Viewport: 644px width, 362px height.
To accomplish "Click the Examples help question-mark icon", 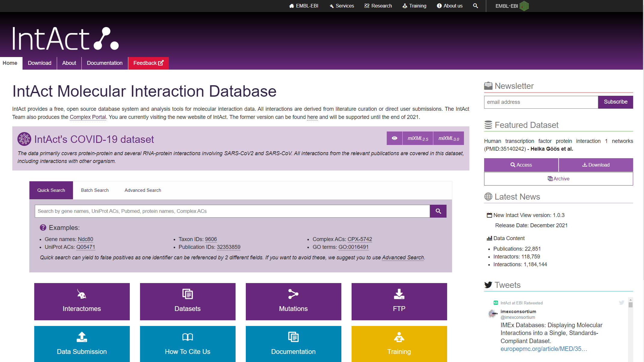I will pyautogui.click(x=43, y=228).
